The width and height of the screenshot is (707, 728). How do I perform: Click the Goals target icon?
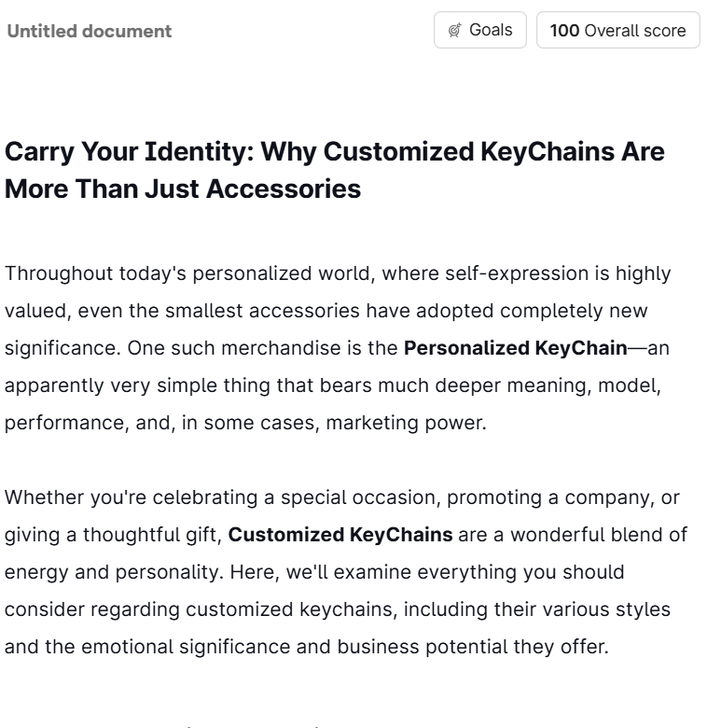(454, 30)
